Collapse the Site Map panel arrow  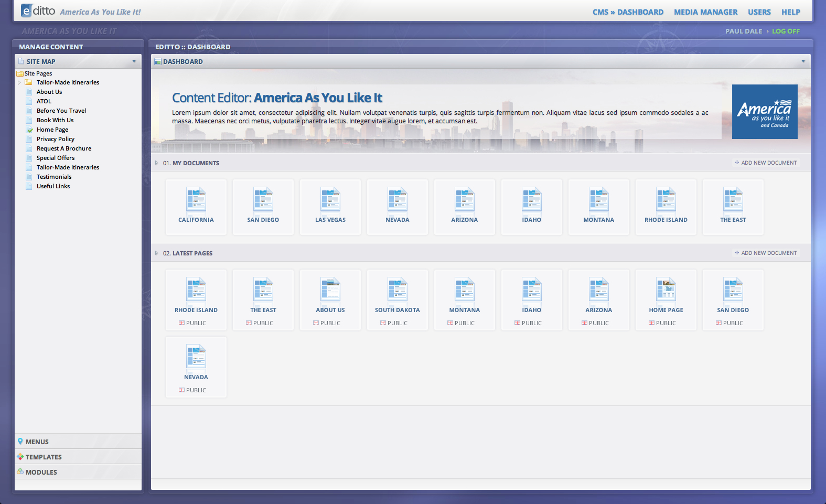click(134, 61)
